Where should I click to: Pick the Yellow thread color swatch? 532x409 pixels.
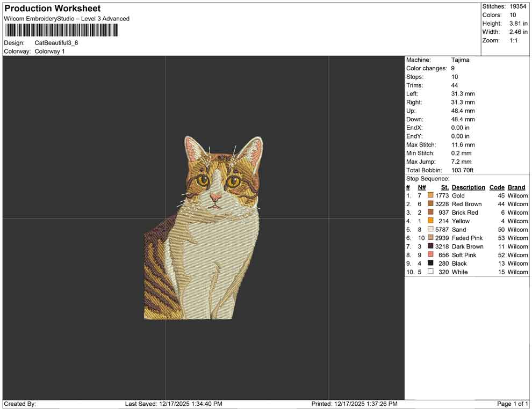click(430, 221)
